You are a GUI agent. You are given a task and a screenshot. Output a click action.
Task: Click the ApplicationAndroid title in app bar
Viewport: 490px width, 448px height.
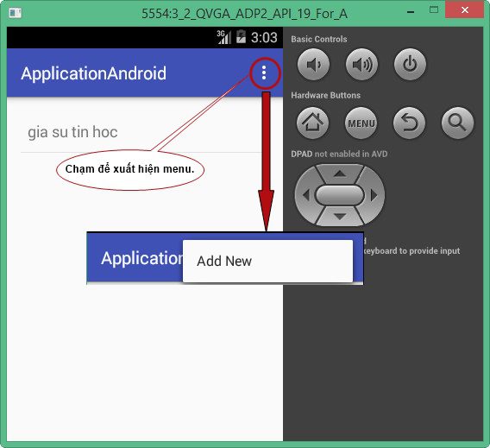tap(94, 73)
